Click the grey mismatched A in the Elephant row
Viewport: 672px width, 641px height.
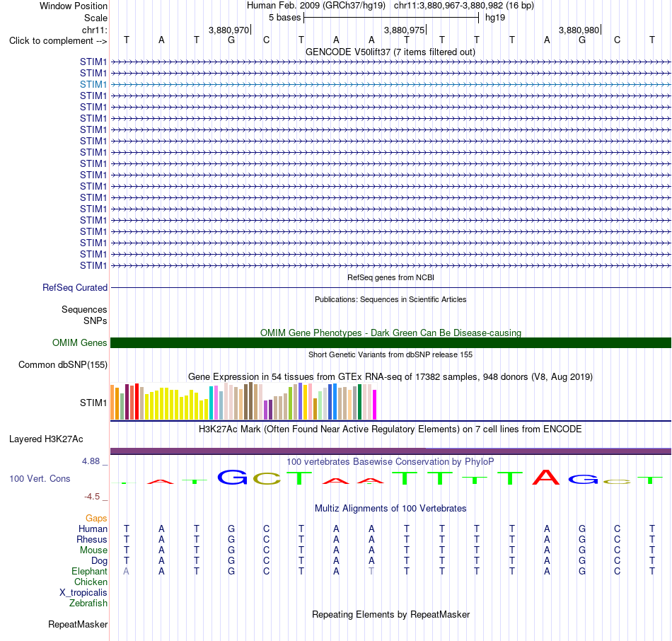click(126, 571)
